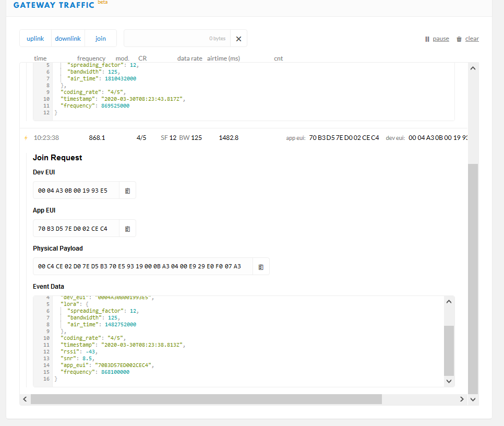Pause the gateway traffic stream
Image resolution: width=504 pixels, height=426 pixels.
437,39
